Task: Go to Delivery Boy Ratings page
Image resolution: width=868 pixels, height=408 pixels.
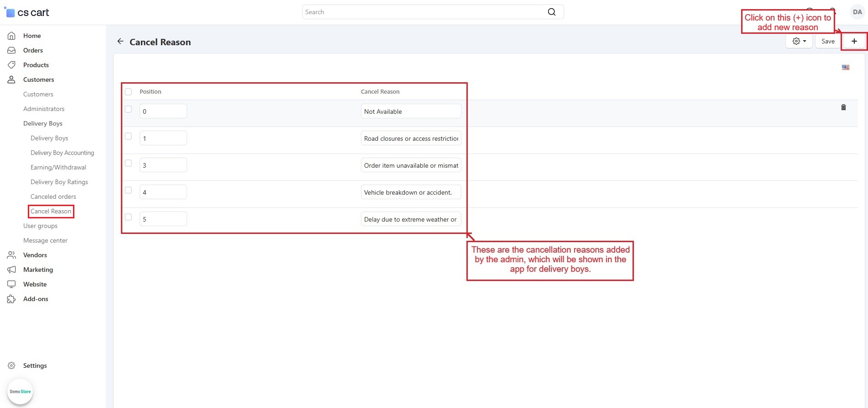Action: [x=59, y=182]
